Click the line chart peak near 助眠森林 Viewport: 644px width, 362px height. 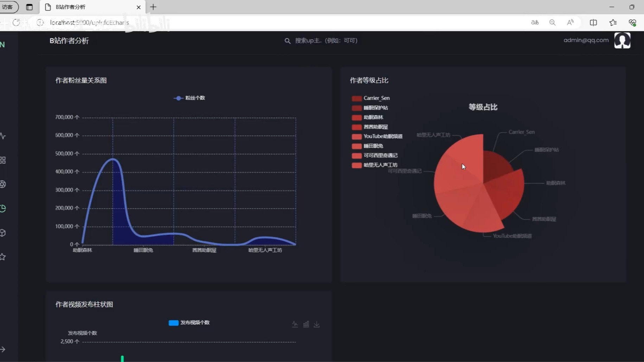(113, 159)
